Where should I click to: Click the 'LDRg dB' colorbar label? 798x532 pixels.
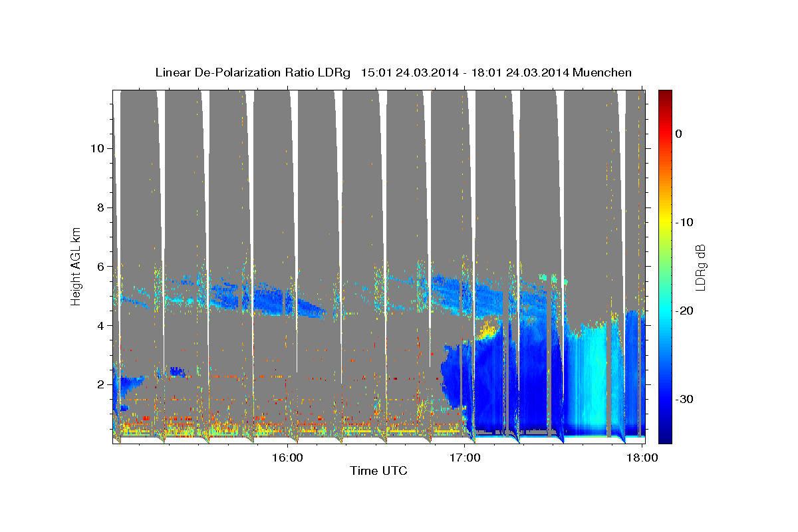point(700,267)
